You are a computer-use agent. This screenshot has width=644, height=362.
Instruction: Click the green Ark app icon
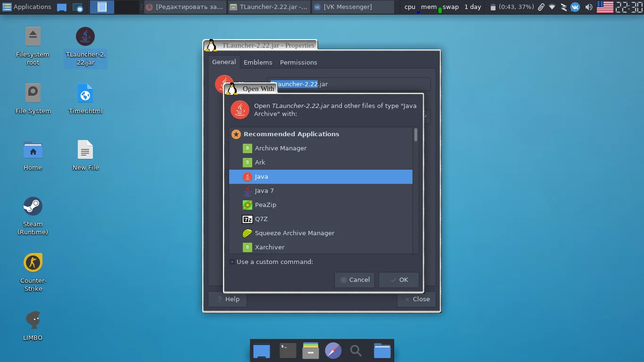tap(248, 162)
